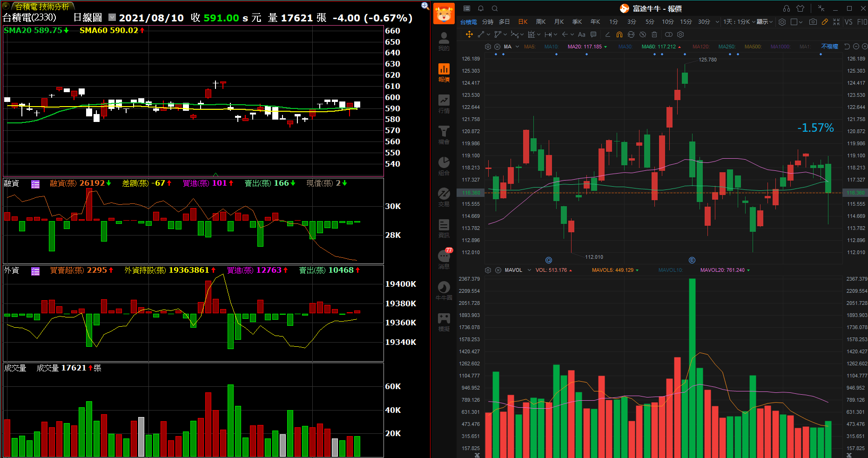Image resolution: width=868 pixels, height=458 pixels.
Task: Open 行情 market in Futubull sidebar
Action: [x=444, y=104]
